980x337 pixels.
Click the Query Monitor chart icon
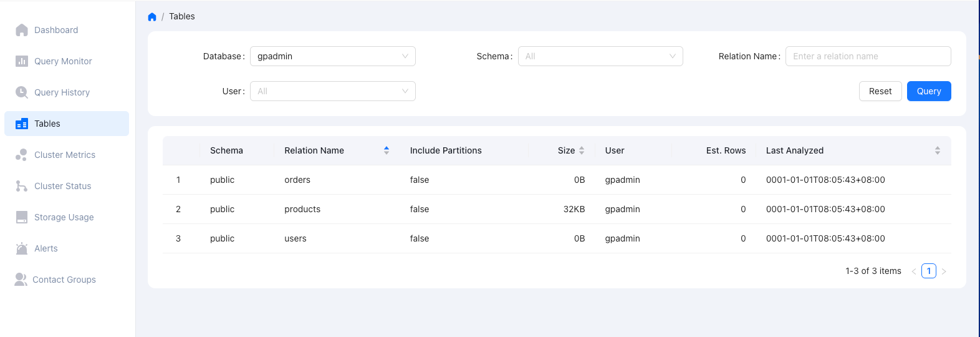click(x=22, y=61)
